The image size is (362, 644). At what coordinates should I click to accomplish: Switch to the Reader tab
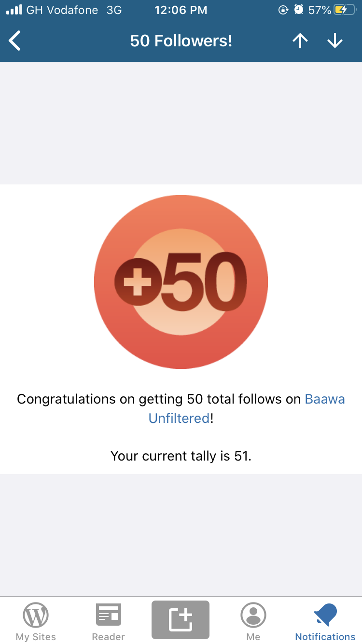pos(109,622)
